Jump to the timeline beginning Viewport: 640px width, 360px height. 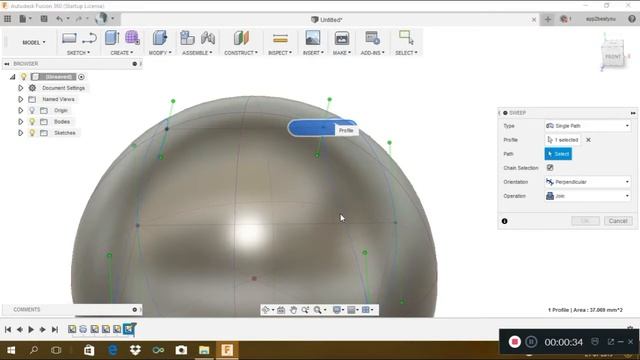(x=8, y=329)
